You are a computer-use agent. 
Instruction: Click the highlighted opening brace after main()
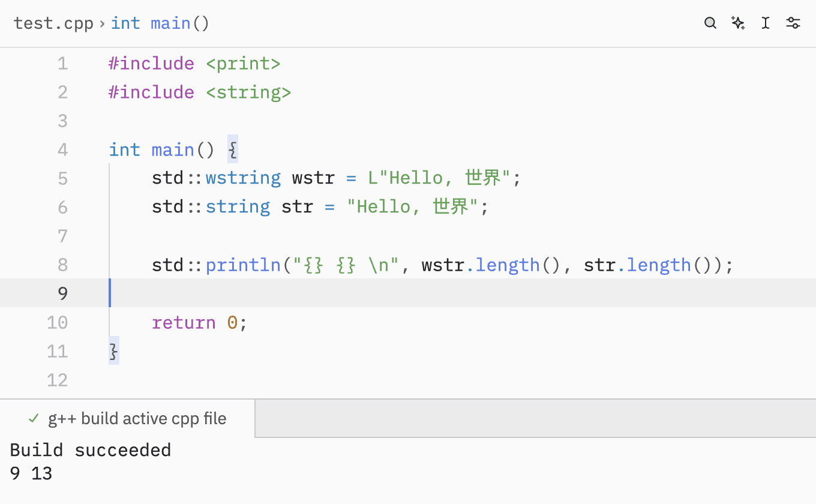(233, 149)
